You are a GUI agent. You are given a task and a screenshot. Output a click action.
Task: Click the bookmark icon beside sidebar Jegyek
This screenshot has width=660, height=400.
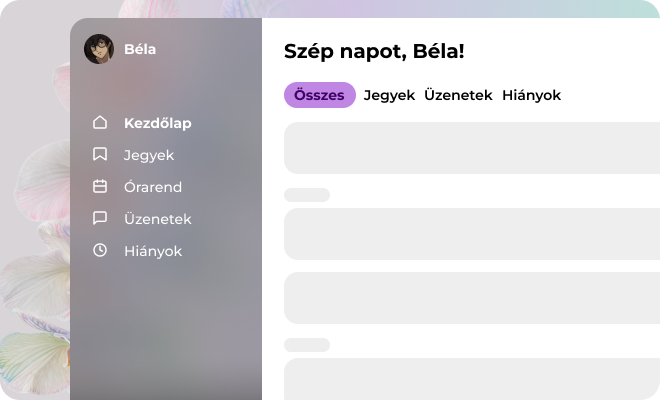pos(99,155)
